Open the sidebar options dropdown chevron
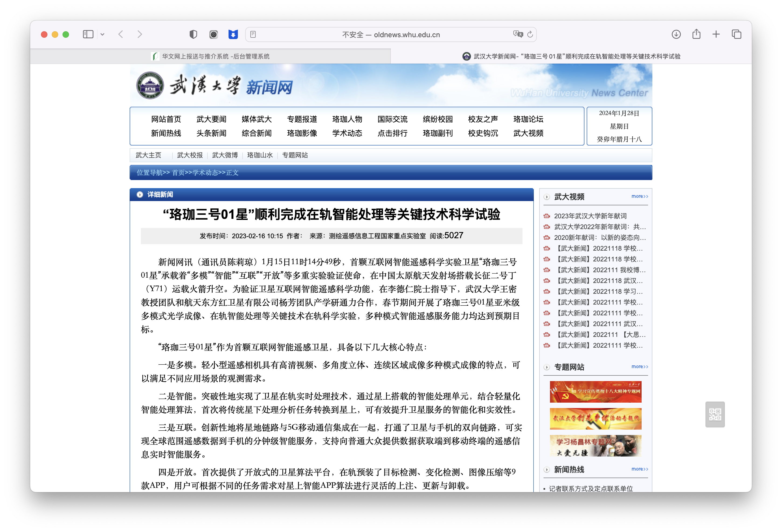This screenshot has width=782, height=532. point(102,34)
